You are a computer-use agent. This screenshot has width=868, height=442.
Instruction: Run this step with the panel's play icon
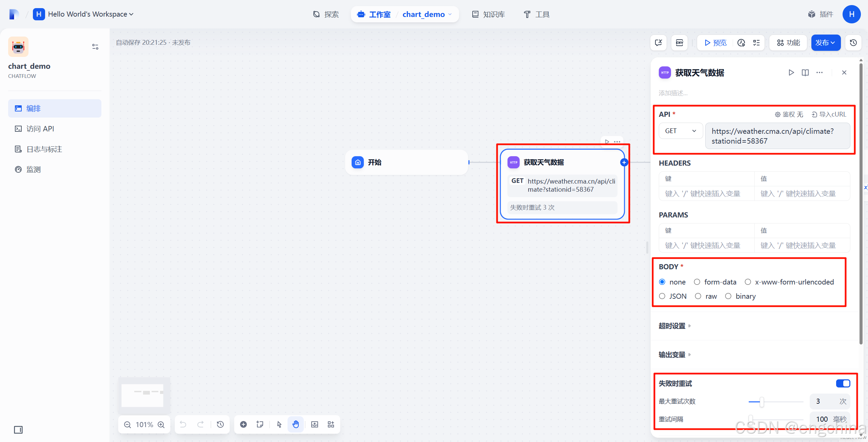pyautogui.click(x=791, y=72)
